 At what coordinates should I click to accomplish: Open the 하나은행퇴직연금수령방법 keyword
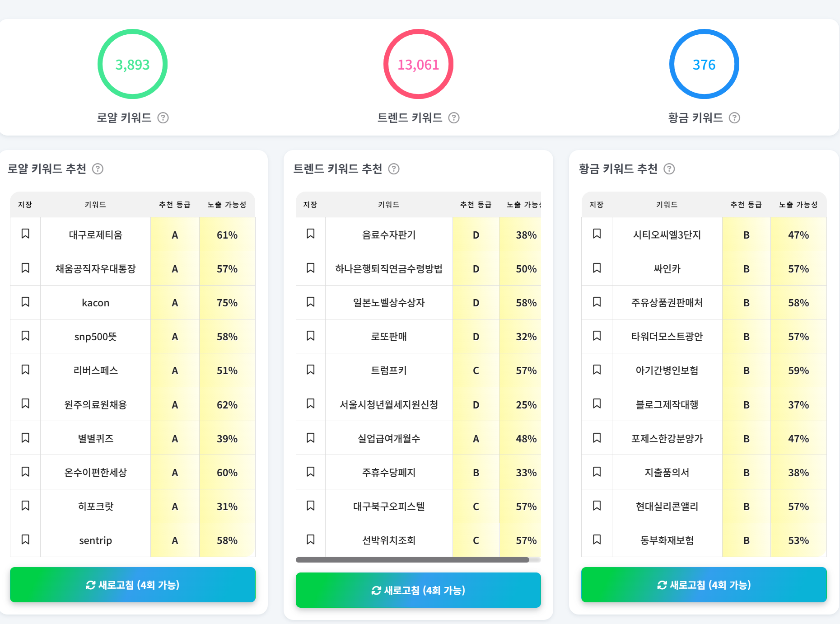tap(389, 269)
